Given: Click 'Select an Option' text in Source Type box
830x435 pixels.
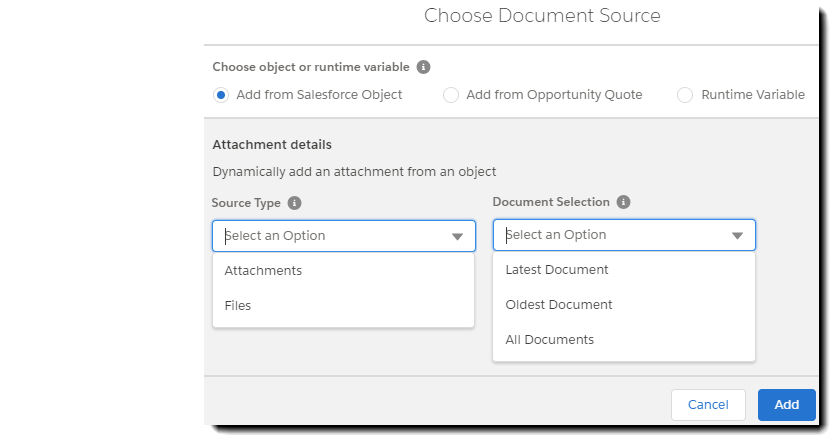Looking at the screenshot, I should pyautogui.click(x=275, y=236).
